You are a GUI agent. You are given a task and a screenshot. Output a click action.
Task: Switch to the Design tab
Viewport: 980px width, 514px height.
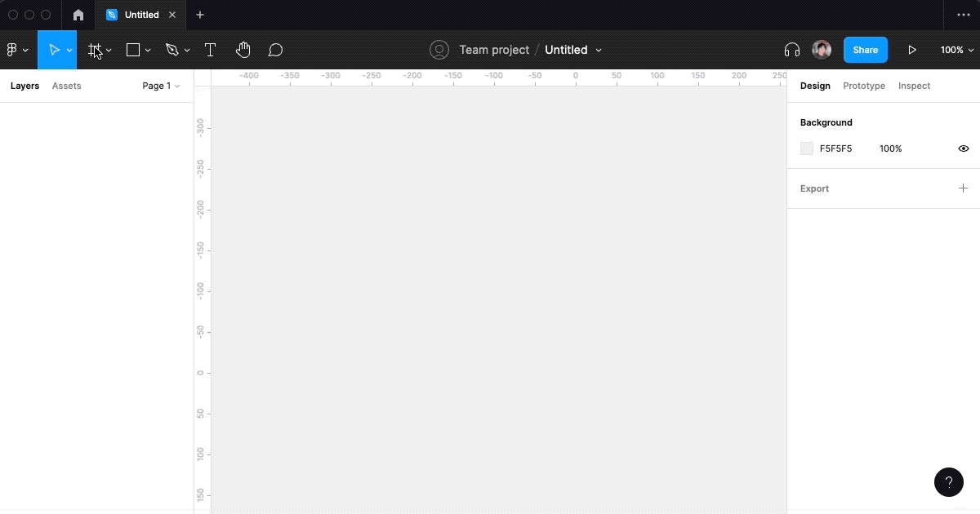[815, 86]
